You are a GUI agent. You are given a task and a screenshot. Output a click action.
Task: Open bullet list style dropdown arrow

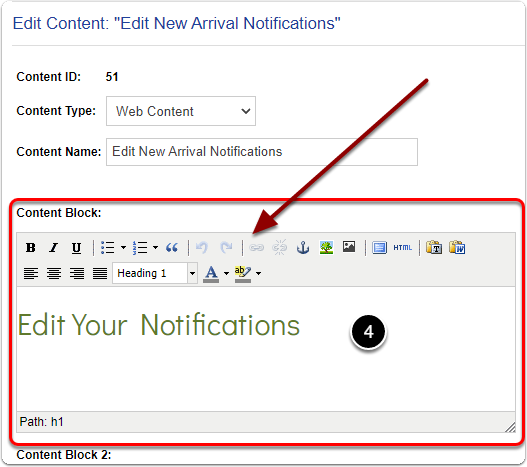123,248
